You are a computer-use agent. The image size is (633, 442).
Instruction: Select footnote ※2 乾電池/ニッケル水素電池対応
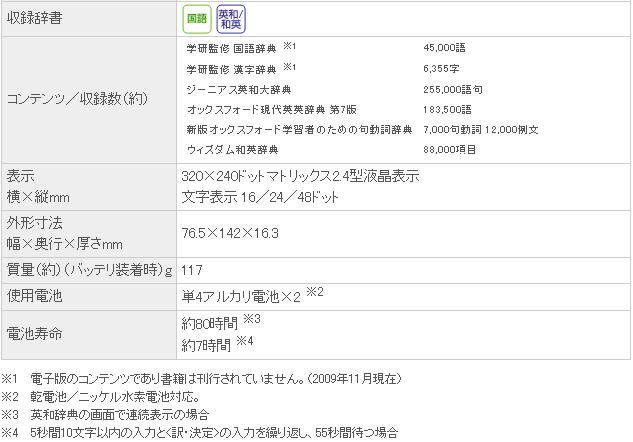(101, 397)
